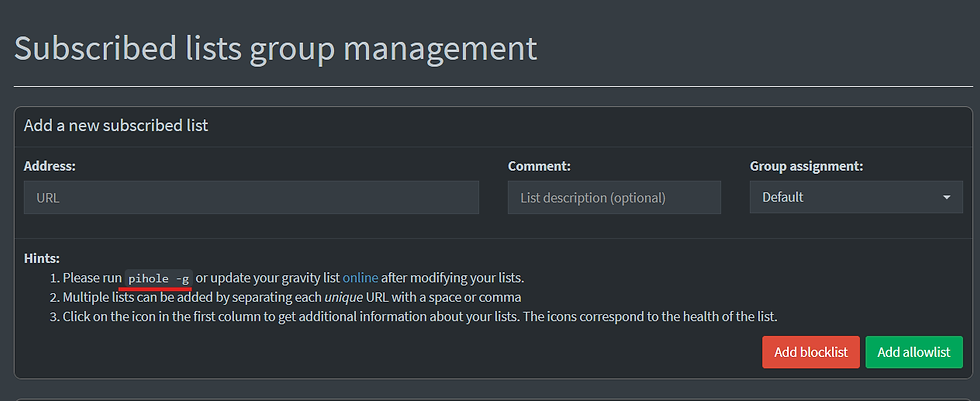Click the "pihole -g" command code text
Image resolution: width=980 pixels, height=401 pixels.
tap(158, 278)
